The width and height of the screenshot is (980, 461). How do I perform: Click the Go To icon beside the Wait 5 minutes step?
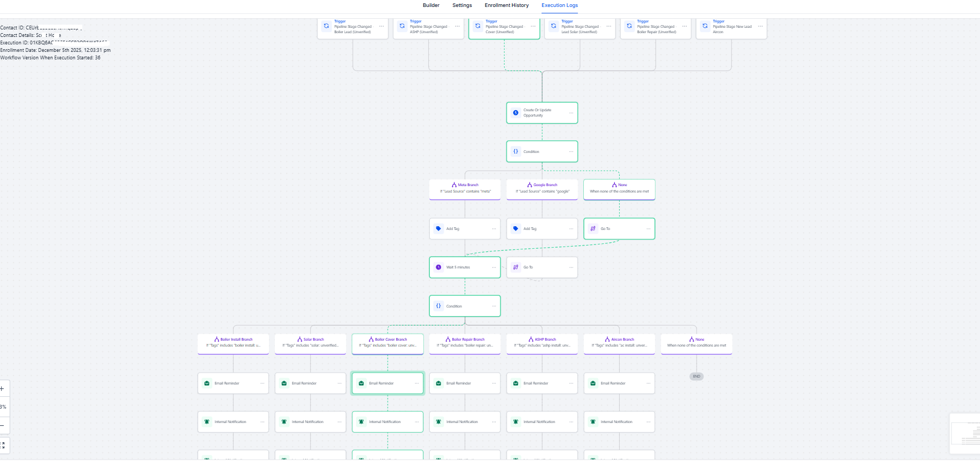(x=515, y=267)
